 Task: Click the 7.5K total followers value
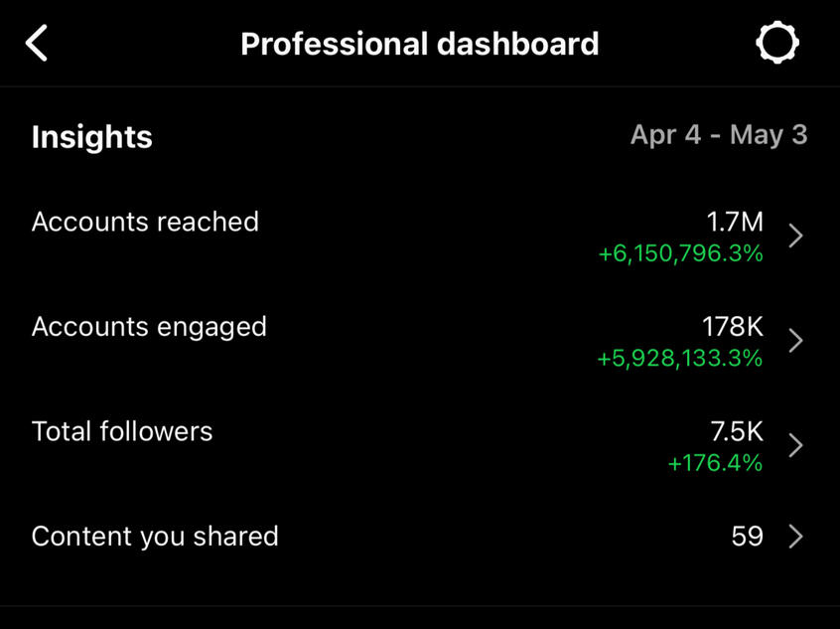(x=737, y=432)
